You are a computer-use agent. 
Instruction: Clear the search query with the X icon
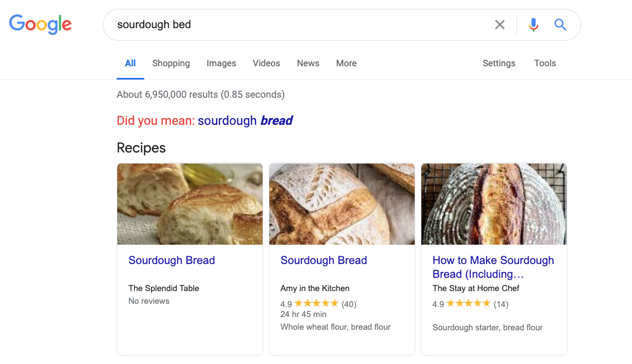(x=500, y=24)
